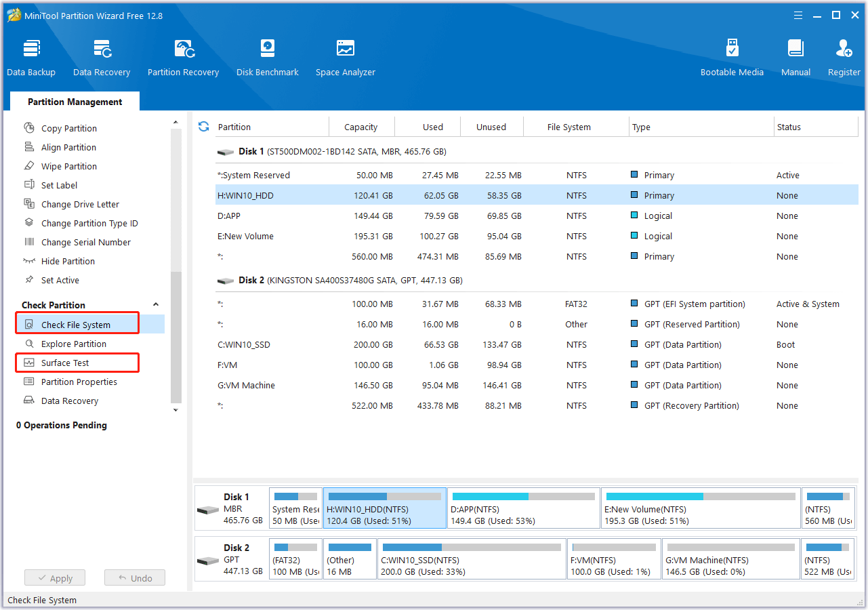The height and width of the screenshot is (610, 868).
Task: Sort by the Unused column header
Action: tap(491, 127)
